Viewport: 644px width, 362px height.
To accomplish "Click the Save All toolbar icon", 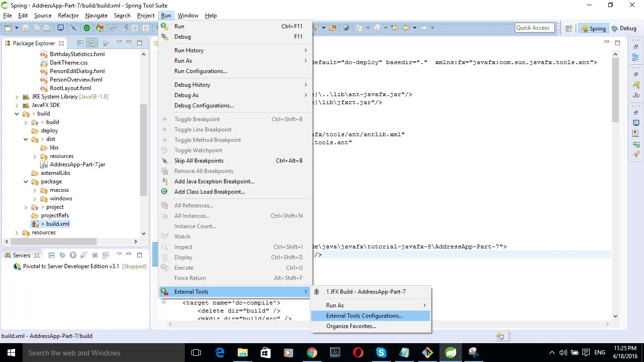I will click(x=36, y=28).
